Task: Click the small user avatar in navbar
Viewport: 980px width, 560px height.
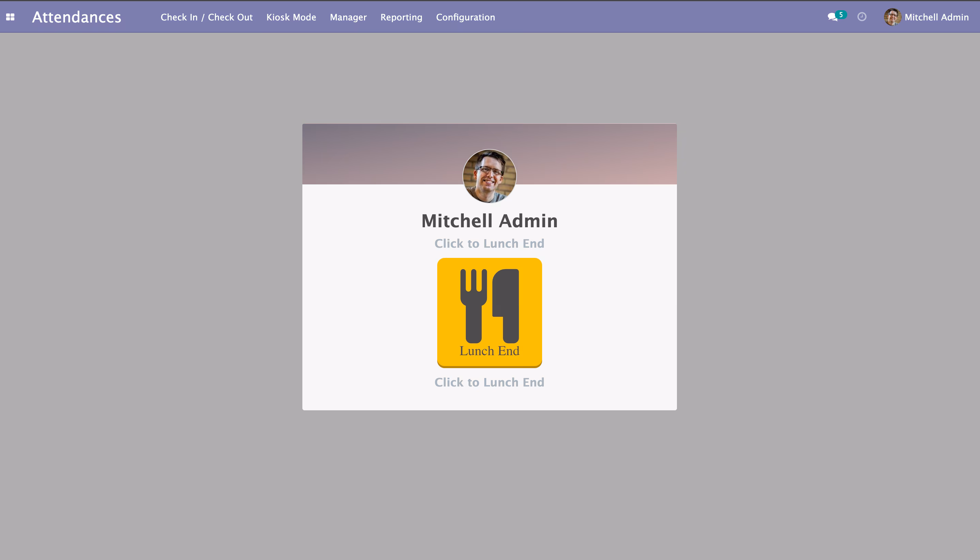Action: 892,17
